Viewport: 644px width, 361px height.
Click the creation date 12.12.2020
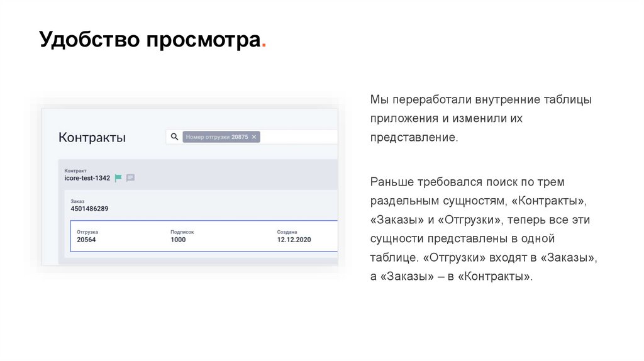coord(294,240)
